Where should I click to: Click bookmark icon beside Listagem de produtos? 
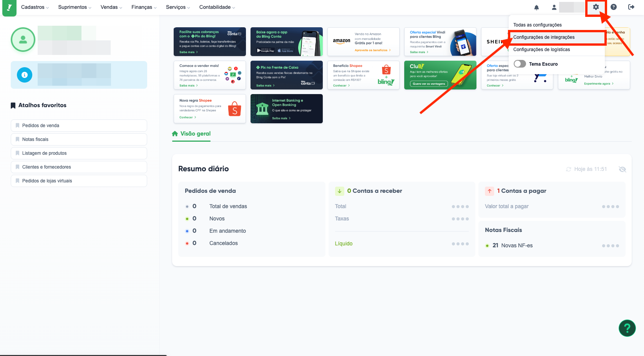tap(17, 153)
